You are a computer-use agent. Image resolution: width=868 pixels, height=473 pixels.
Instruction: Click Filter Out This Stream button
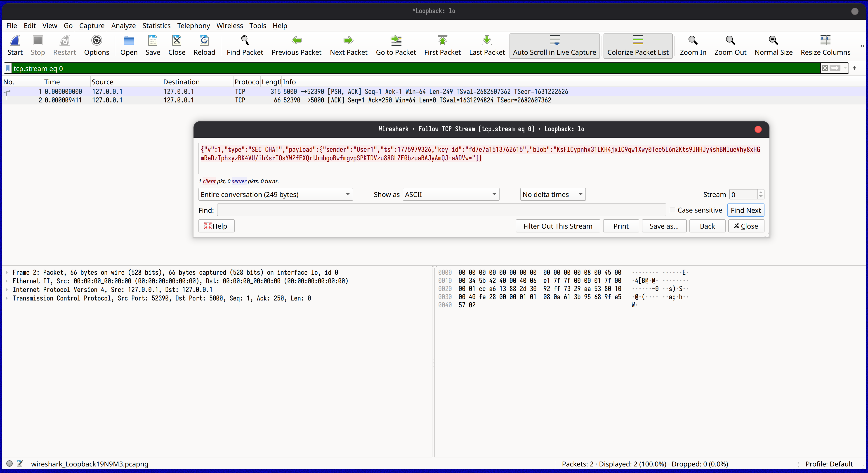click(x=558, y=226)
